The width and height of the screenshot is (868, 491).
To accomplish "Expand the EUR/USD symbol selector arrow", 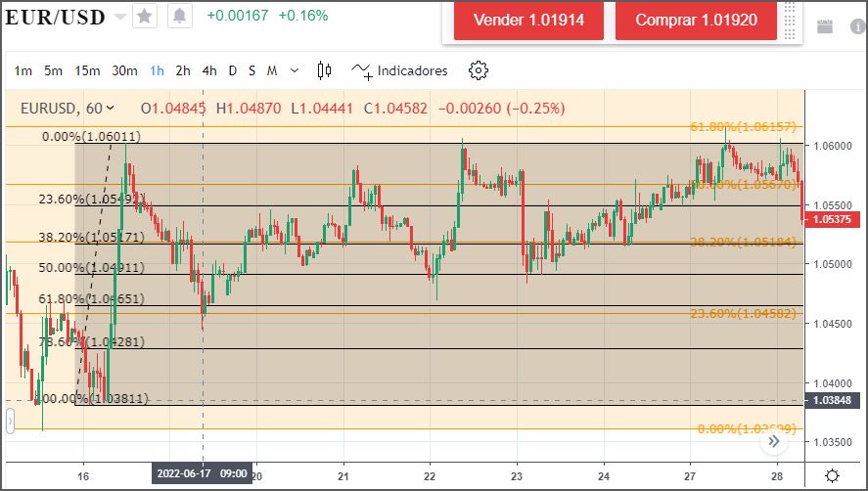I will 119,17.
